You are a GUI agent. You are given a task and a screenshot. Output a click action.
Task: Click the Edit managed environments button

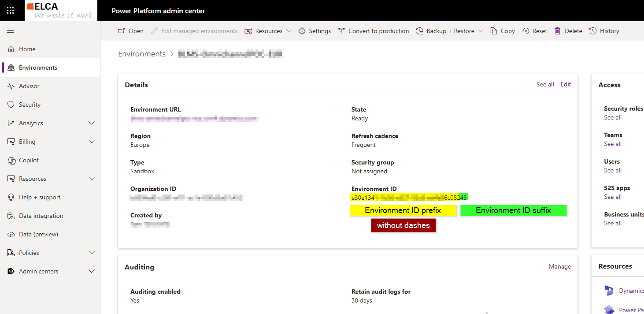tap(194, 31)
